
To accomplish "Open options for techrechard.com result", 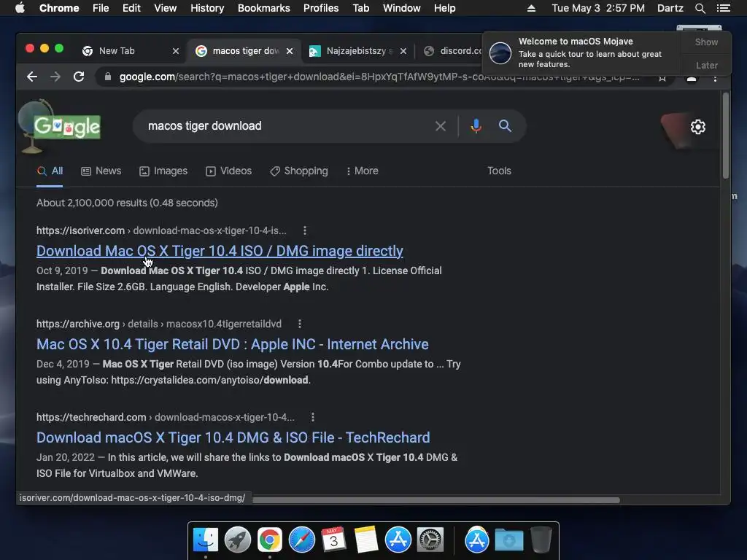I will click(312, 417).
